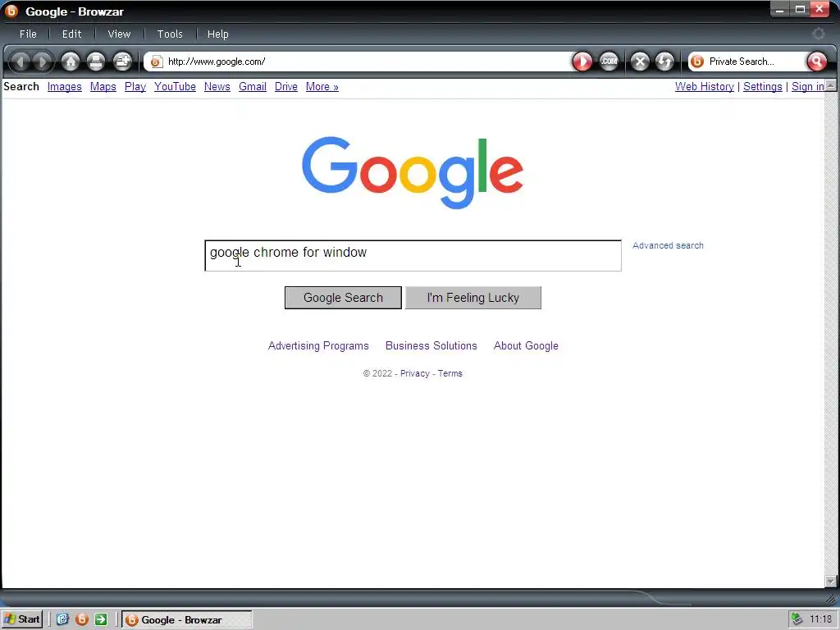Open Web History link
Screen dimensions: 840x630
(x=704, y=87)
